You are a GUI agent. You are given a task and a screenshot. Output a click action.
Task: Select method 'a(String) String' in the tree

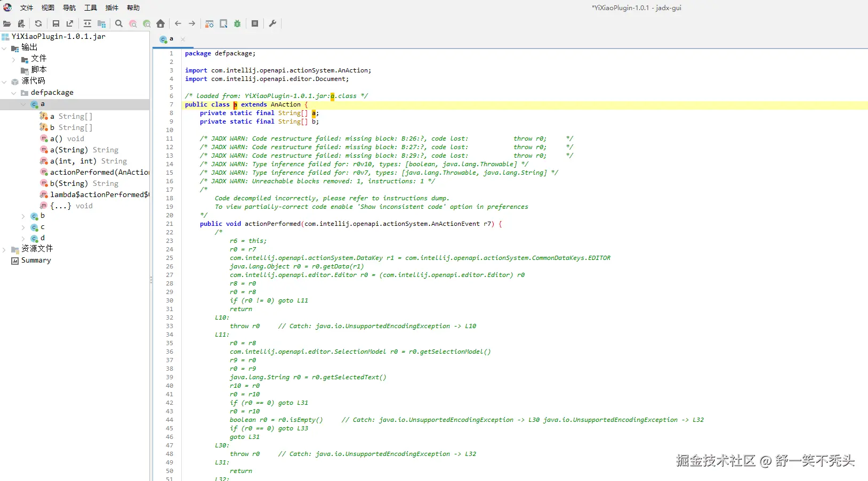coord(84,150)
